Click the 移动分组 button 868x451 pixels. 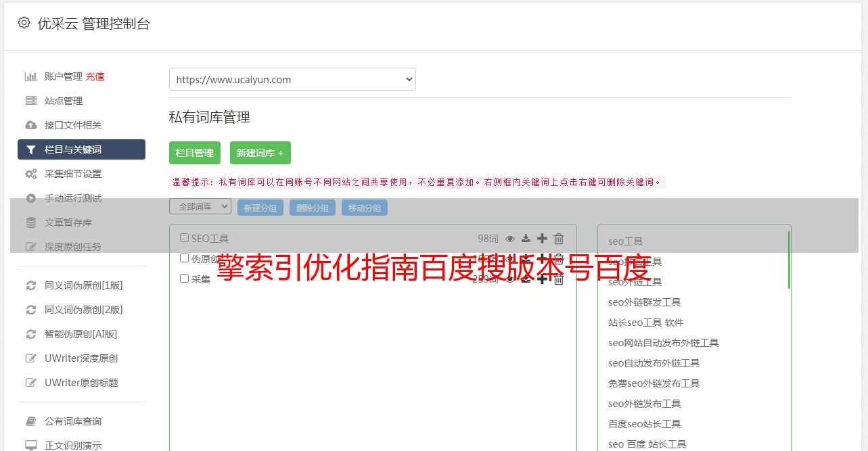tap(365, 208)
